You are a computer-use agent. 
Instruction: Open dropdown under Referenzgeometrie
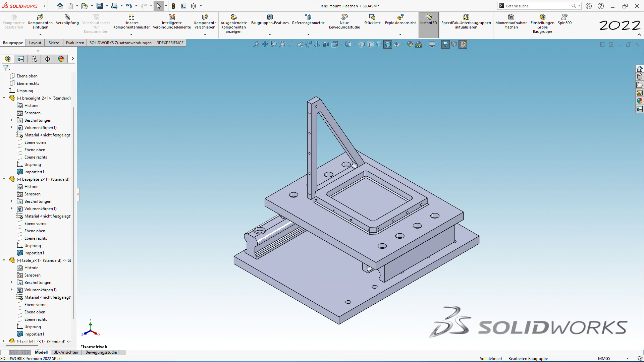[x=308, y=35]
